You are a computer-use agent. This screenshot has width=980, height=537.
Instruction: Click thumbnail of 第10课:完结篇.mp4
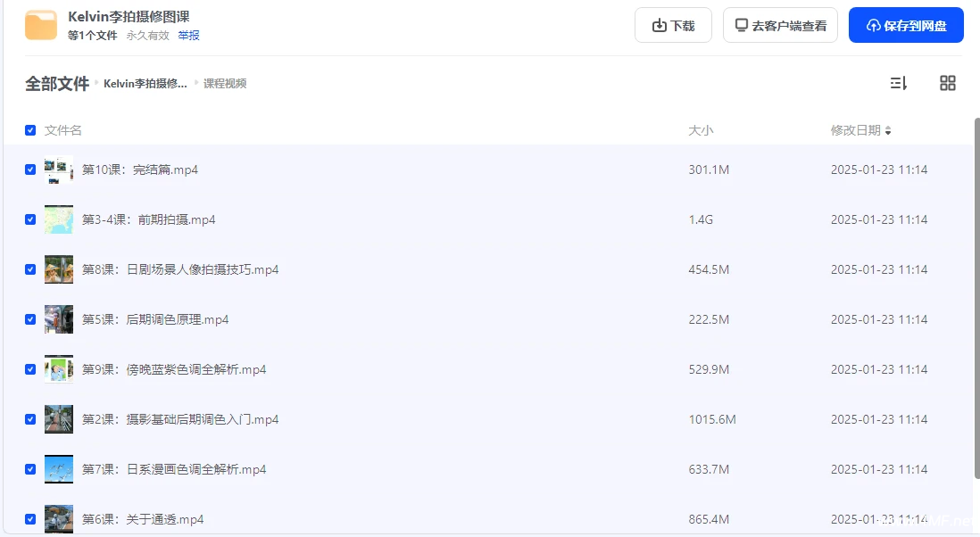coord(59,169)
